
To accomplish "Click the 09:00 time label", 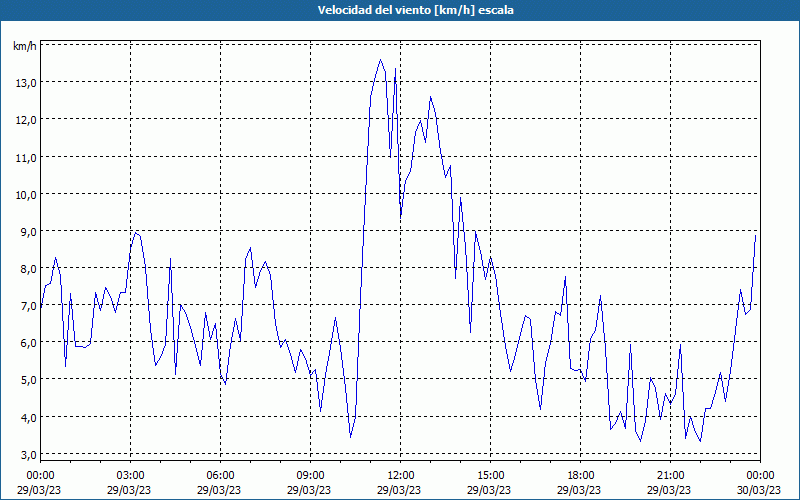I will (x=310, y=476).
